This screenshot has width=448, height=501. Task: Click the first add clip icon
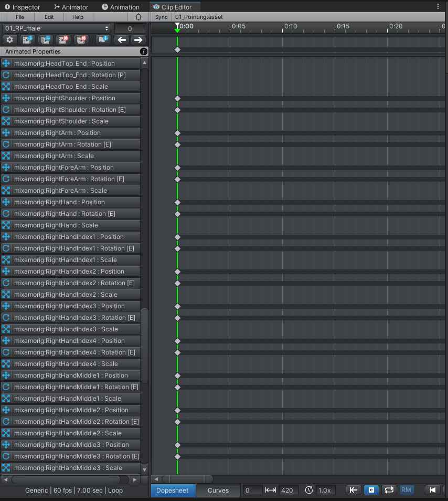(27, 40)
